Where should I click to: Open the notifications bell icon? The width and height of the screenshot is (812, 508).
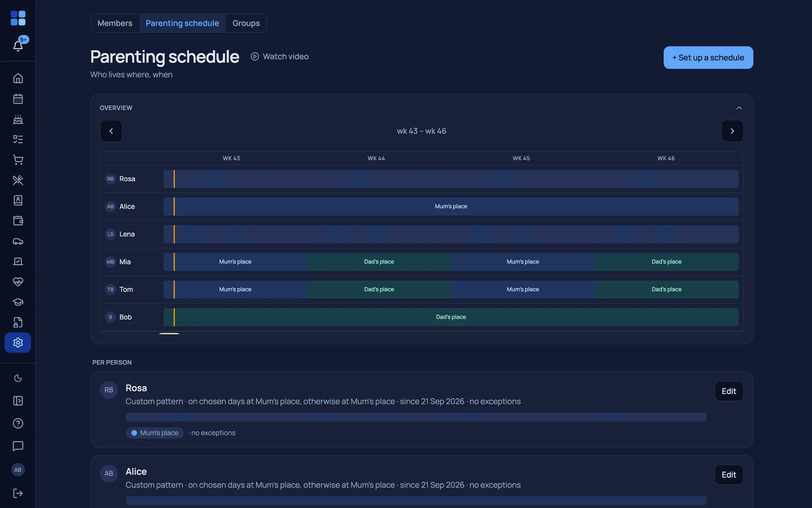[18, 46]
